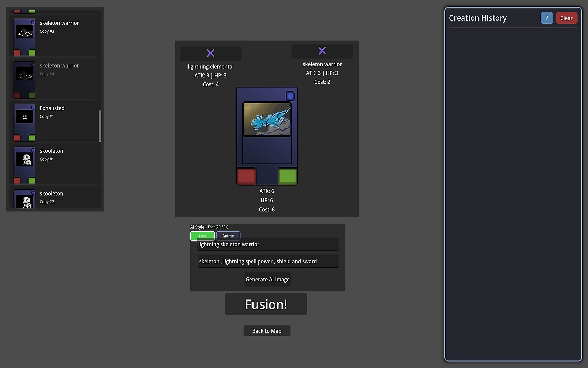588x368 pixels.
Task: Click the card list scrollbar handle
Action: 100,126
